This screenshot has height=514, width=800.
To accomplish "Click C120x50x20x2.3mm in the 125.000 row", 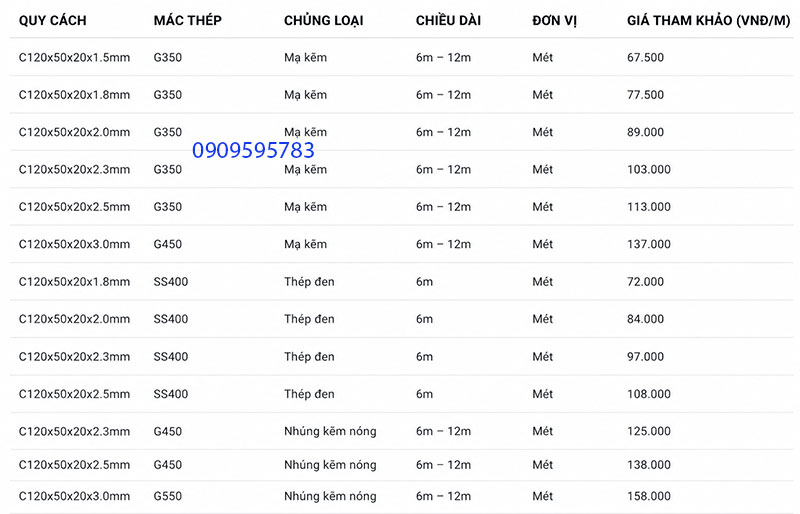I will pos(74,431).
